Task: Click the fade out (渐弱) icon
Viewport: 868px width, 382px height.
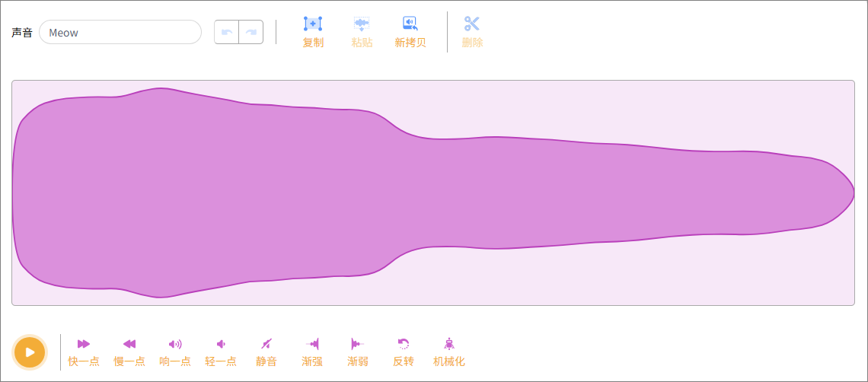Action: point(358,344)
